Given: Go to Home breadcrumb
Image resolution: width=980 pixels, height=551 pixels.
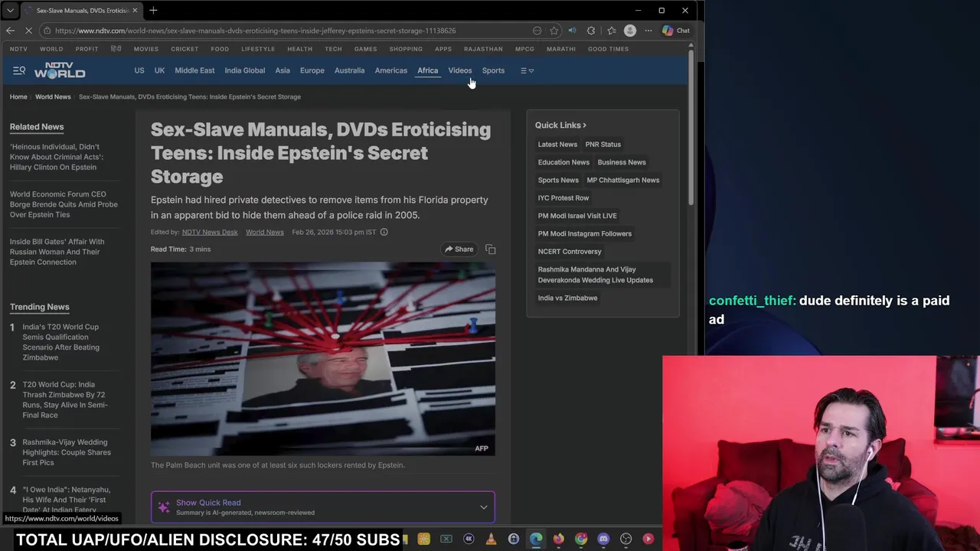Looking at the screenshot, I should (x=18, y=97).
